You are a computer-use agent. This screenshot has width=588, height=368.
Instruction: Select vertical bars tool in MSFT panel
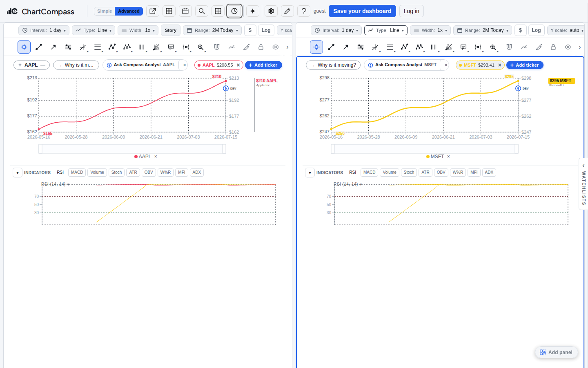coord(434,47)
